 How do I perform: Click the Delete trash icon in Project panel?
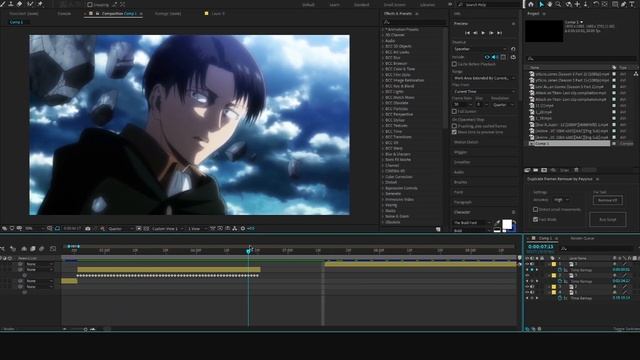(x=576, y=170)
